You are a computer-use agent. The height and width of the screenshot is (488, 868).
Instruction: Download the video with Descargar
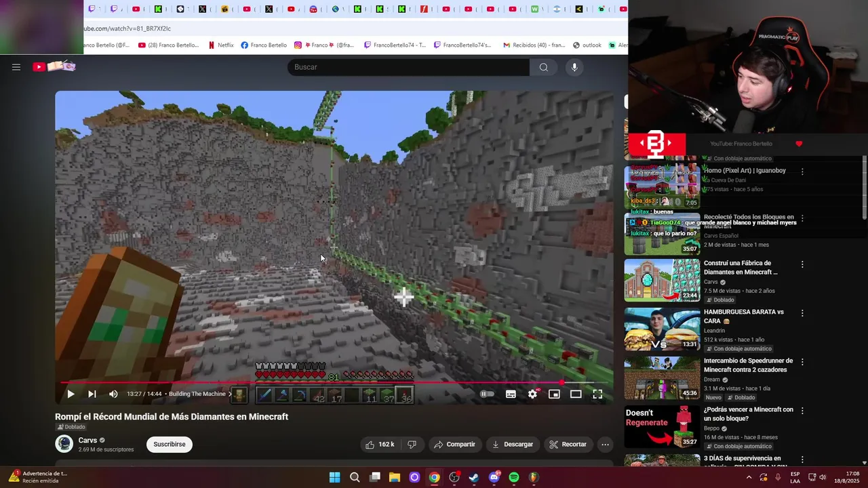point(512,445)
